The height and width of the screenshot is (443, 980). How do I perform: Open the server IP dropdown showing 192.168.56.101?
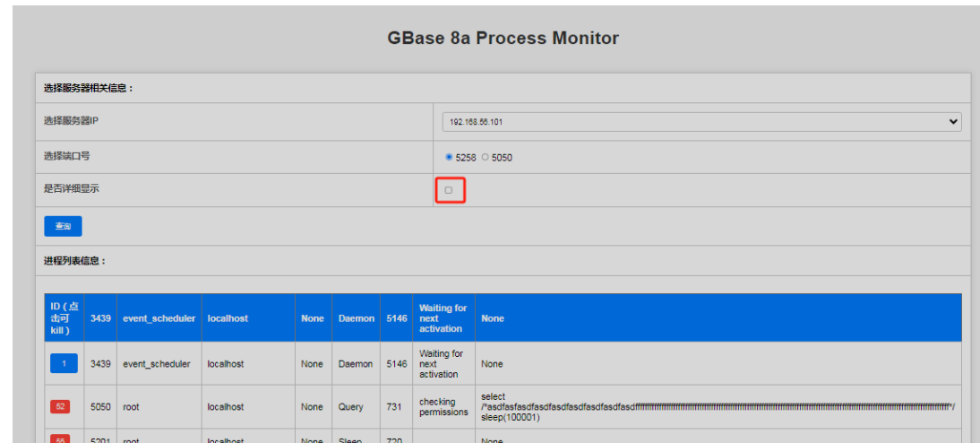(702, 122)
